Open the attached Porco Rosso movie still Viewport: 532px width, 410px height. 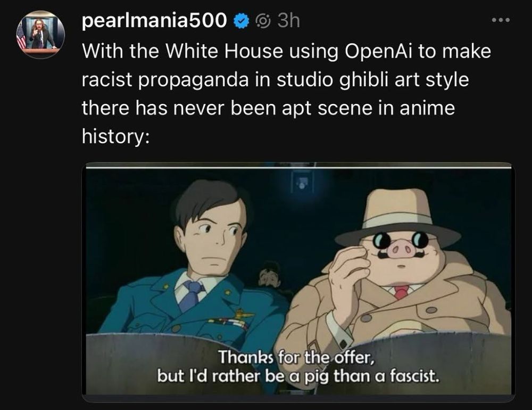point(298,278)
